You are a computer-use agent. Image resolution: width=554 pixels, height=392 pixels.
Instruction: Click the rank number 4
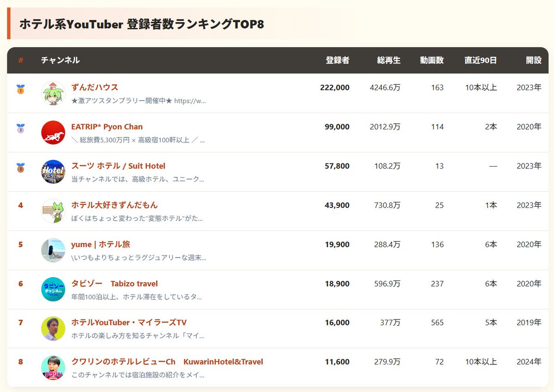pos(20,205)
